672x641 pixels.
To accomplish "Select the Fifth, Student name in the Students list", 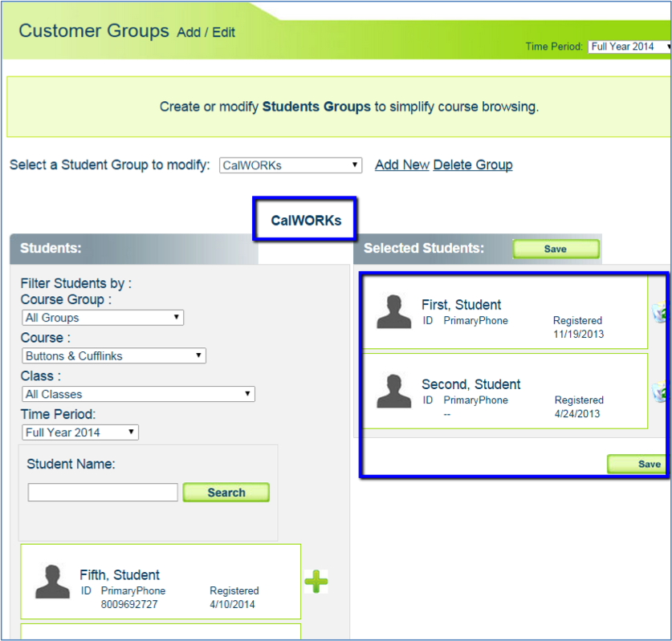I will [x=120, y=574].
